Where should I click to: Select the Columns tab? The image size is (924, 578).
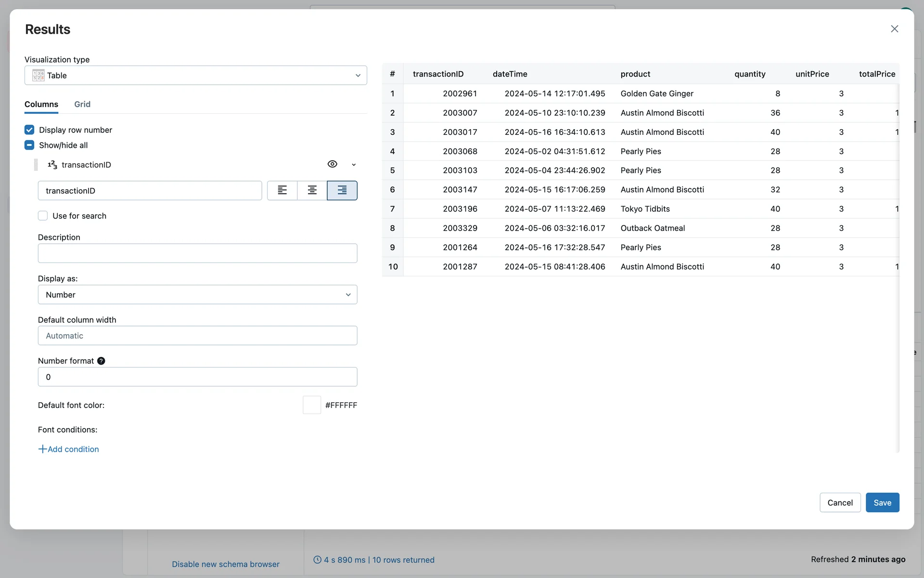pyautogui.click(x=41, y=104)
